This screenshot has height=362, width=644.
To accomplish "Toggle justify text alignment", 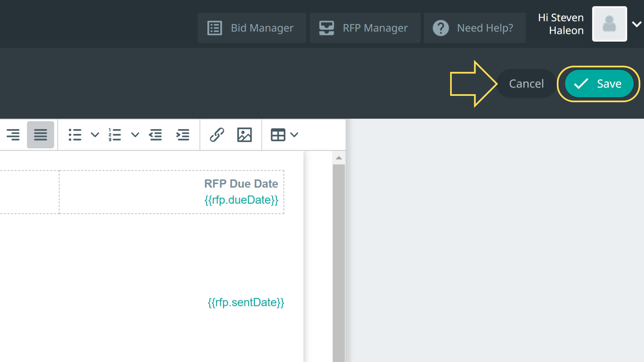I will point(41,135).
